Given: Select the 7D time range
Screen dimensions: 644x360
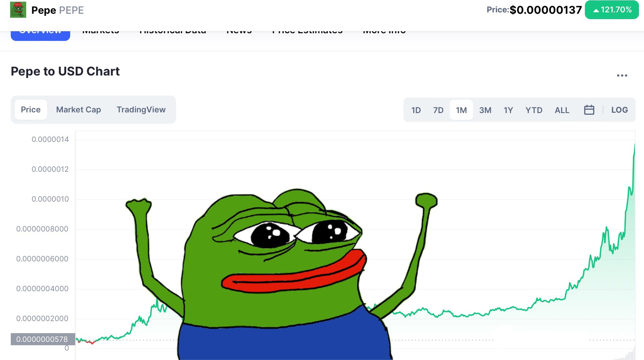Looking at the screenshot, I should (x=438, y=110).
